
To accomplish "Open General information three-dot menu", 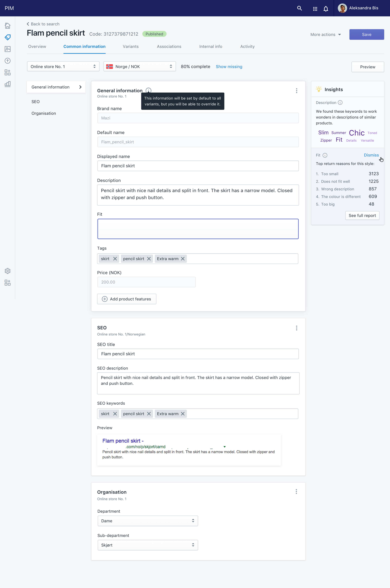I will tap(296, 91).
